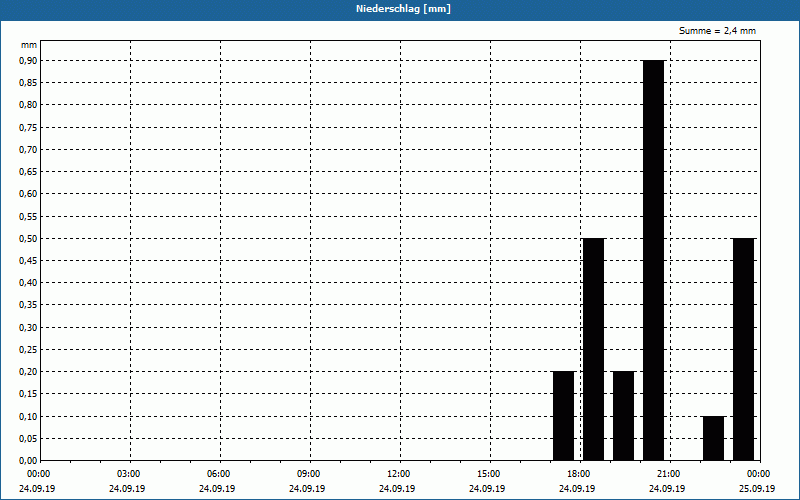
Task: Pick the 0,70 y-axis tick label
Action: coord(28,149)
